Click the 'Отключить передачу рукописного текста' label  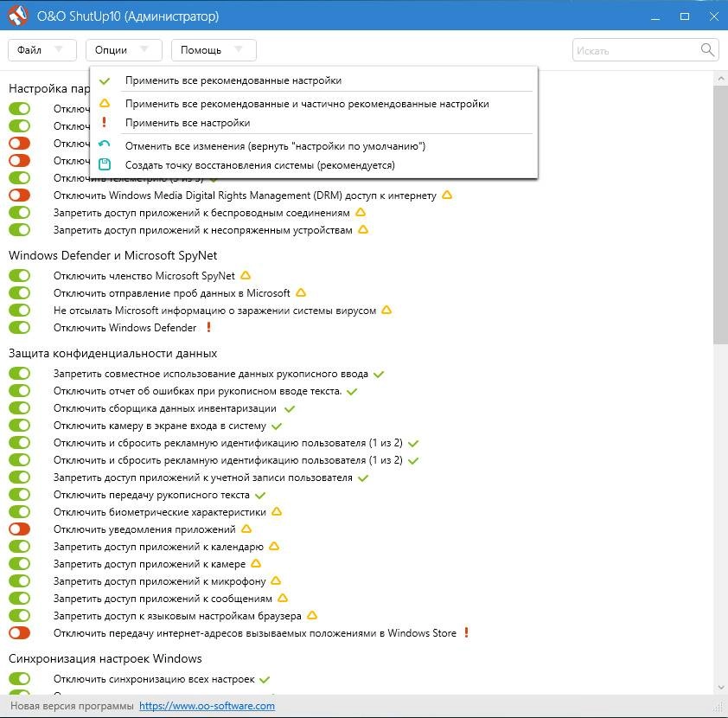(151, 495)
